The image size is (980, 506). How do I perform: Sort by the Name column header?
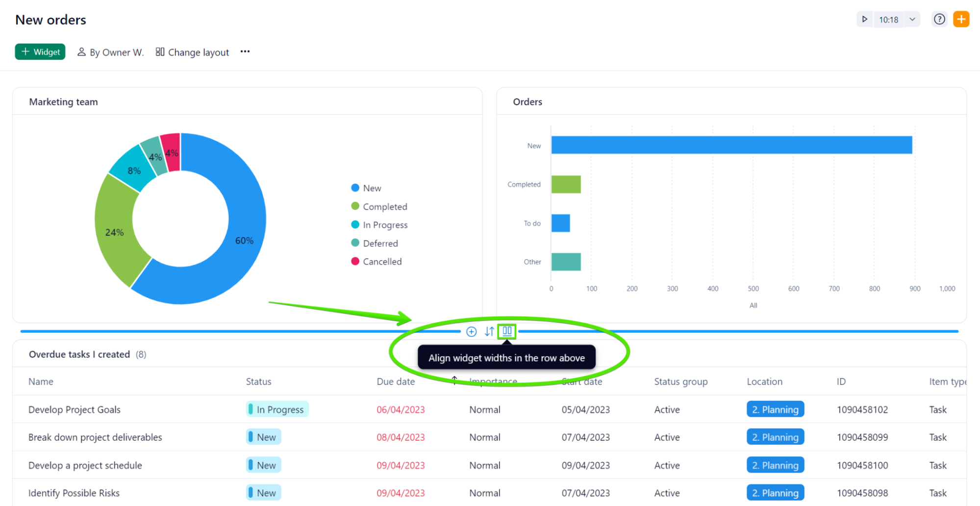(x=41, y=382)
